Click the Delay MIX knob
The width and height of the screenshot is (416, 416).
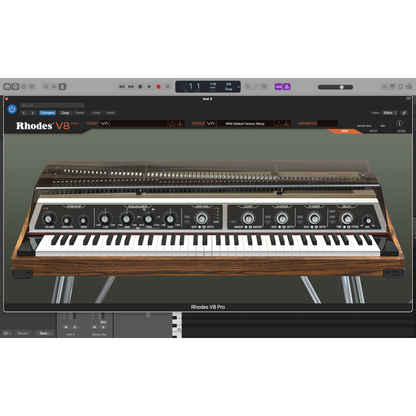(368, 221)
